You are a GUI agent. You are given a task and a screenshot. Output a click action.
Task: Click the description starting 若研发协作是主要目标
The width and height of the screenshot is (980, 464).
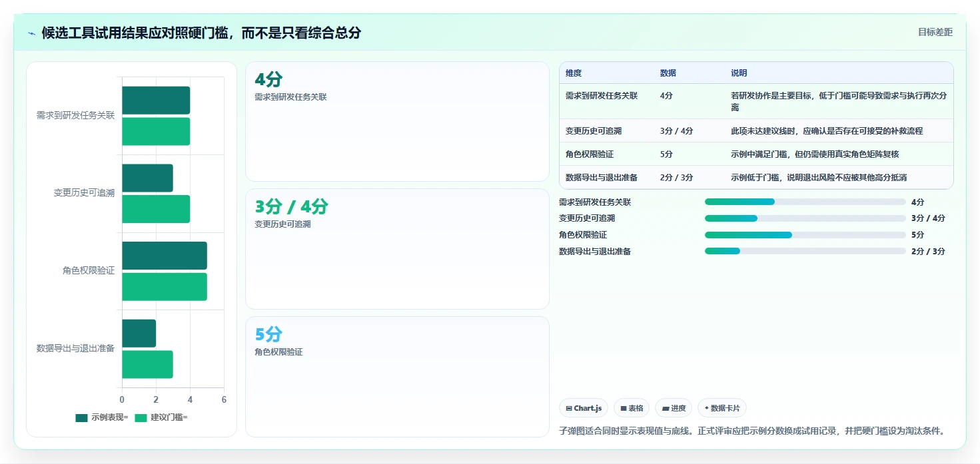(839, 101)
